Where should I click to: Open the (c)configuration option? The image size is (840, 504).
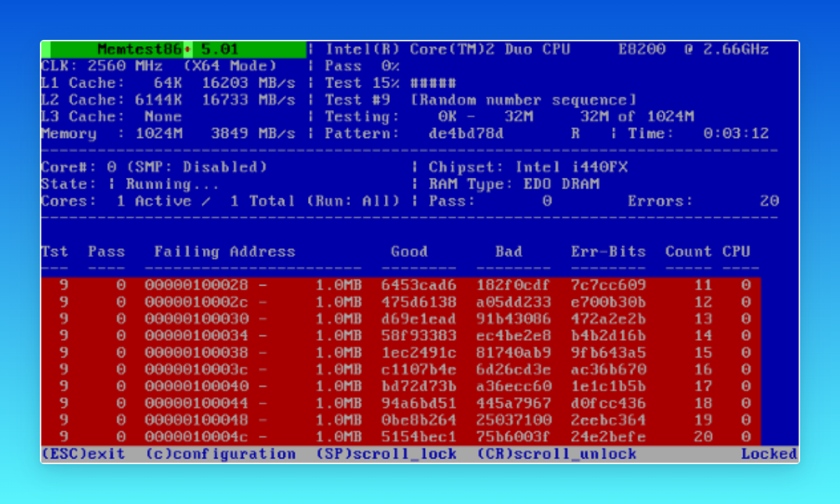pyautogui.click(x=220, y=454)
